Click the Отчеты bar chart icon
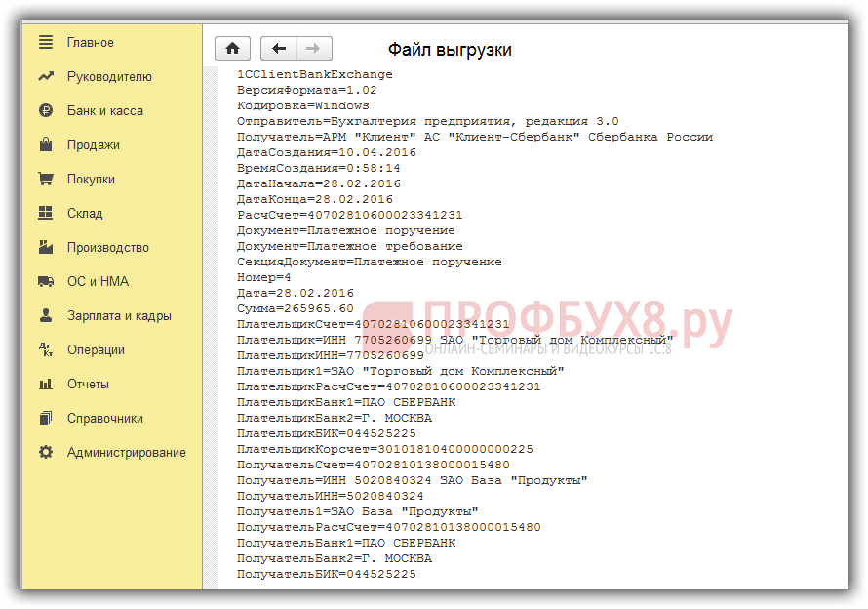The image size is (868, 609). click(46, 384)
